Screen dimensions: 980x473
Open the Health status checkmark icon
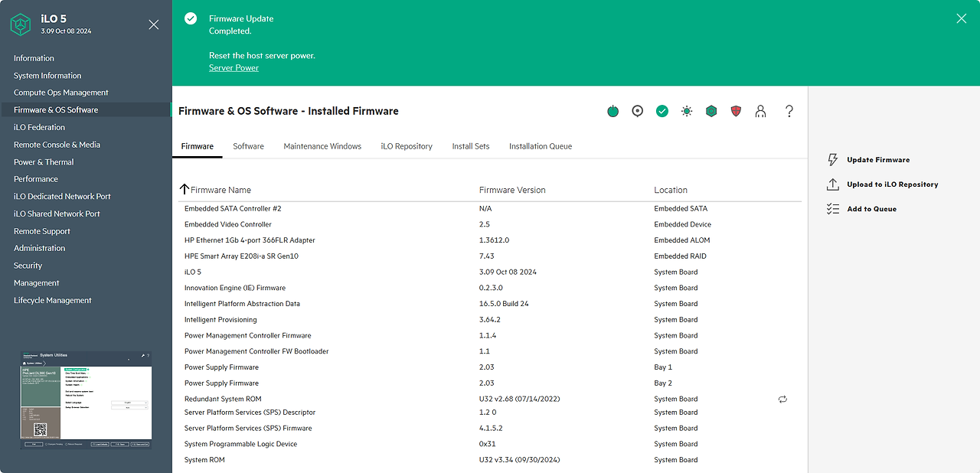[x=661, y=111]
